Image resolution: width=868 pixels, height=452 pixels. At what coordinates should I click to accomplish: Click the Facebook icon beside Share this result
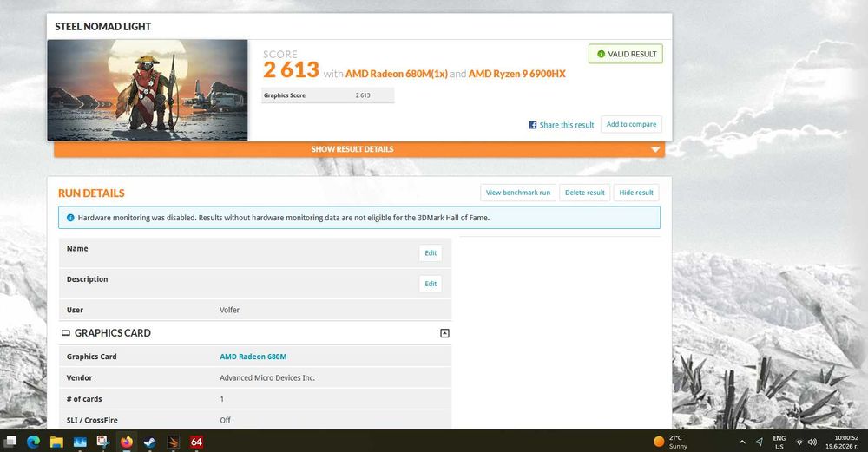[533, 125]
